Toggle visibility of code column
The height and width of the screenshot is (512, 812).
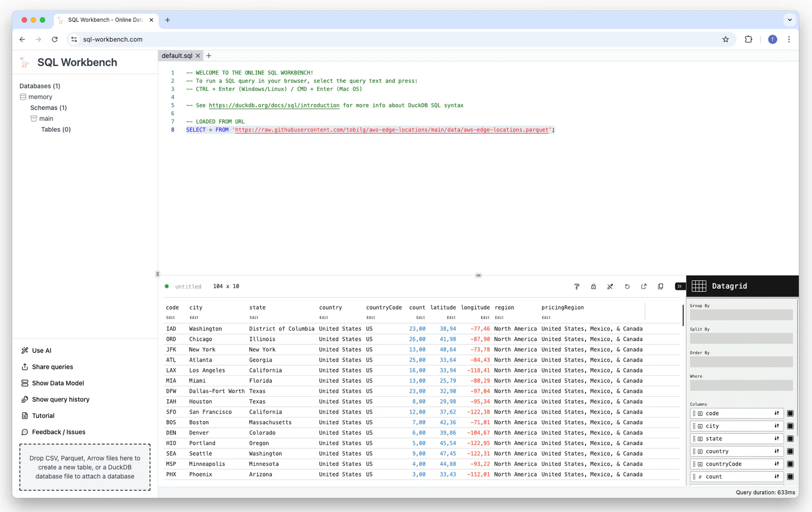[790, 413]
